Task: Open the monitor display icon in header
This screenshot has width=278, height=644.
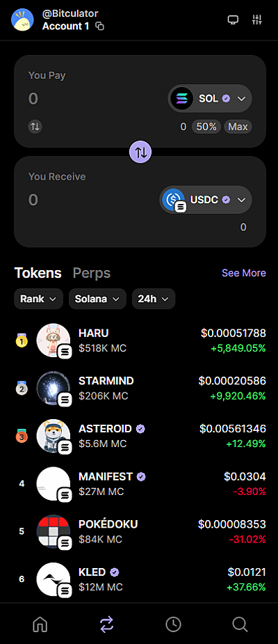Action: click(x=233, y=19)
